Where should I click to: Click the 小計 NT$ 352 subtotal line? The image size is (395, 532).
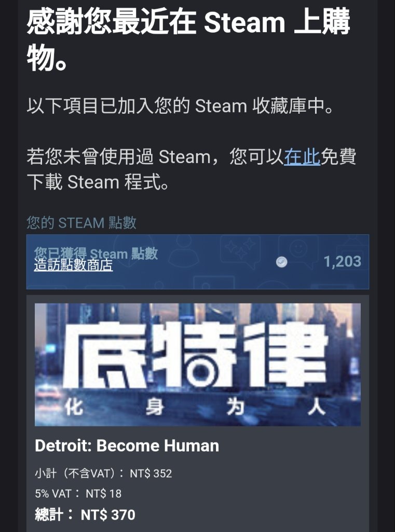[103, 473]
